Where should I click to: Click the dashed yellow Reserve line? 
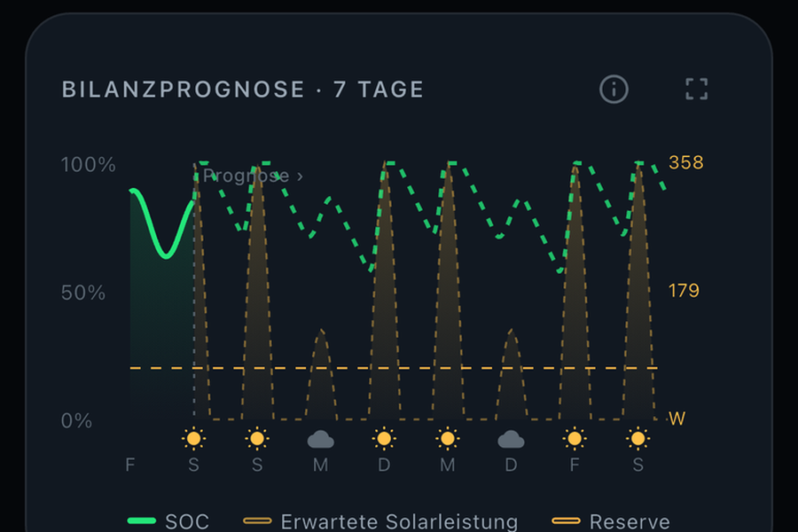pos(394,368)
